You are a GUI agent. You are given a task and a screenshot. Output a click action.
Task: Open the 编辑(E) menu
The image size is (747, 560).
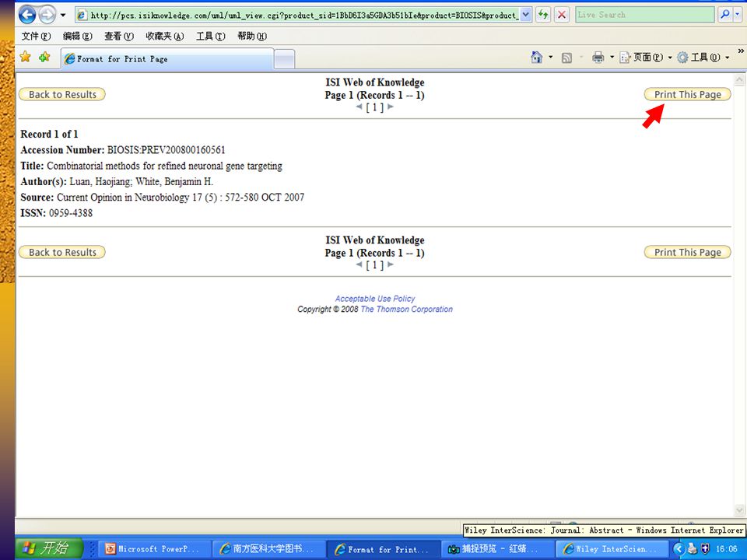tap(77, 37)
